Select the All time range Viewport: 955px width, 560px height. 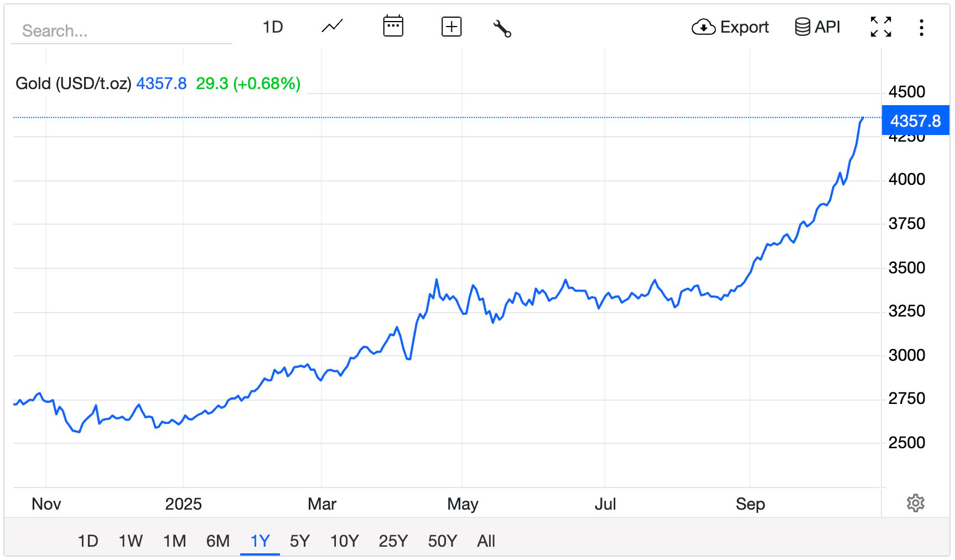tap(486, 541)
